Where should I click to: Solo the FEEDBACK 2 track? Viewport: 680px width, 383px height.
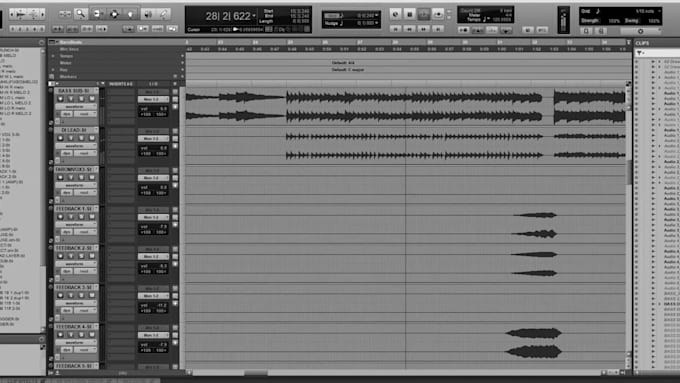81,256
